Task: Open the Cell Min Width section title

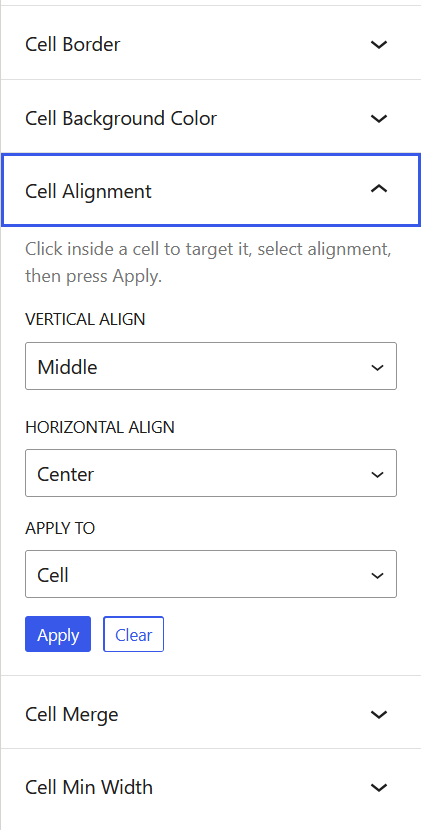Action: pos(88,788)
